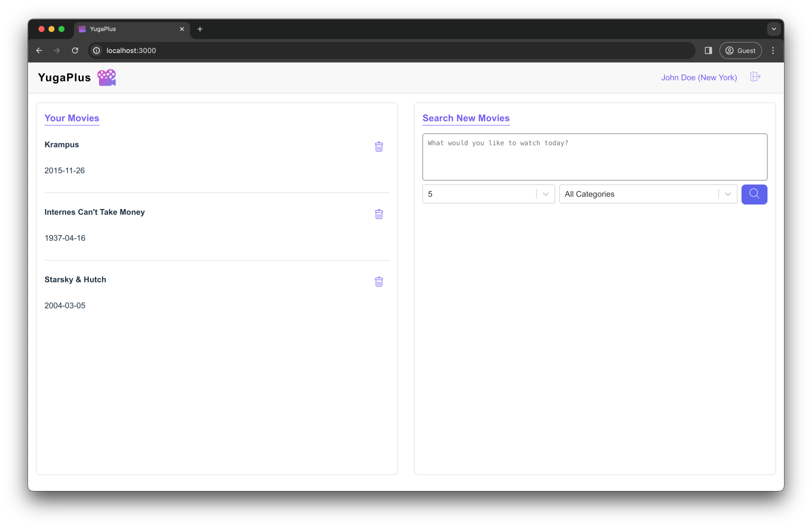The width and height of the screenshot is (812, 528).
Task: Open the browser side panel icon
Action: pyautogui.click(x=708, y=50)
